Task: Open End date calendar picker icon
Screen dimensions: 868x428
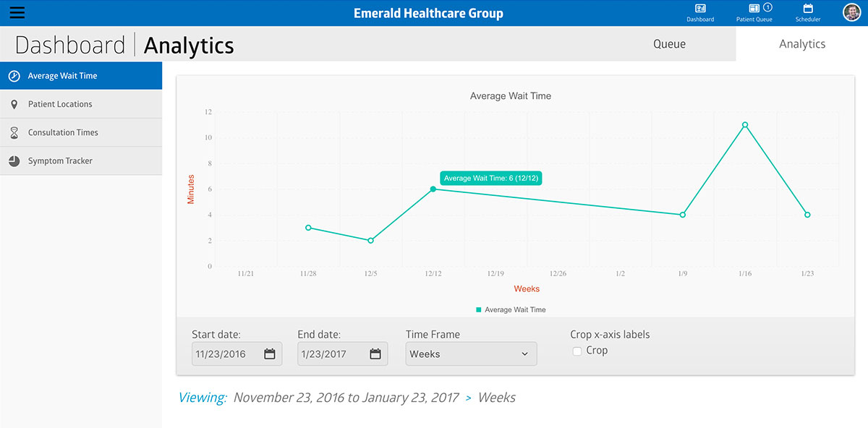Action: click(375, 354)
